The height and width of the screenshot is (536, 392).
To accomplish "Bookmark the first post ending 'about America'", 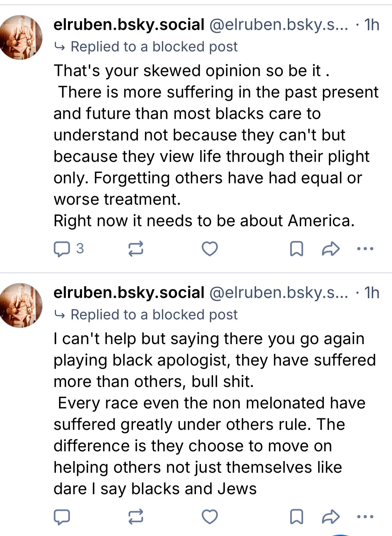I will click(x=297, y=249).
